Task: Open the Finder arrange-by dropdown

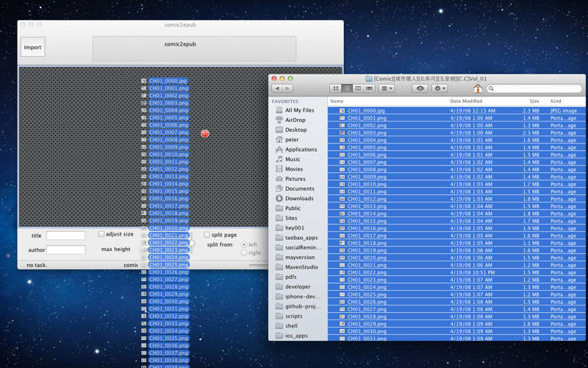Action: pyautogui.click(x=387, y=88)
